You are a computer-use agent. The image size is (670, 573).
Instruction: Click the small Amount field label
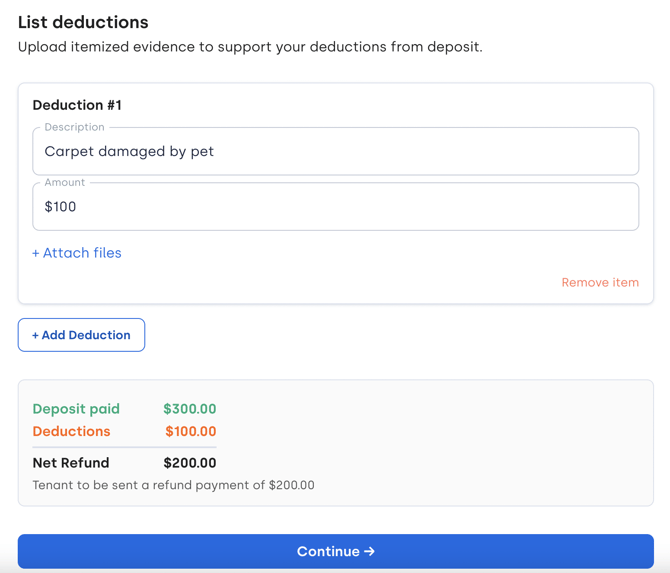click(65, 183)
